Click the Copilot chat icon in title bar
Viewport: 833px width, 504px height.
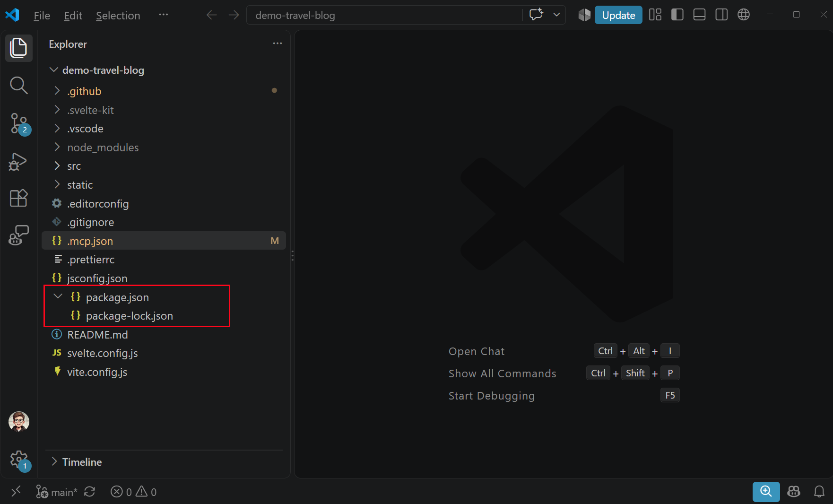(x=537, y=15)
